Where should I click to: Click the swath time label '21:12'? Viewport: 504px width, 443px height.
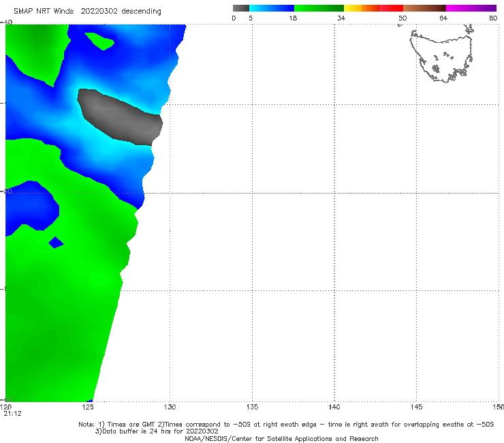pyautogui.click(x=13, y=414)
